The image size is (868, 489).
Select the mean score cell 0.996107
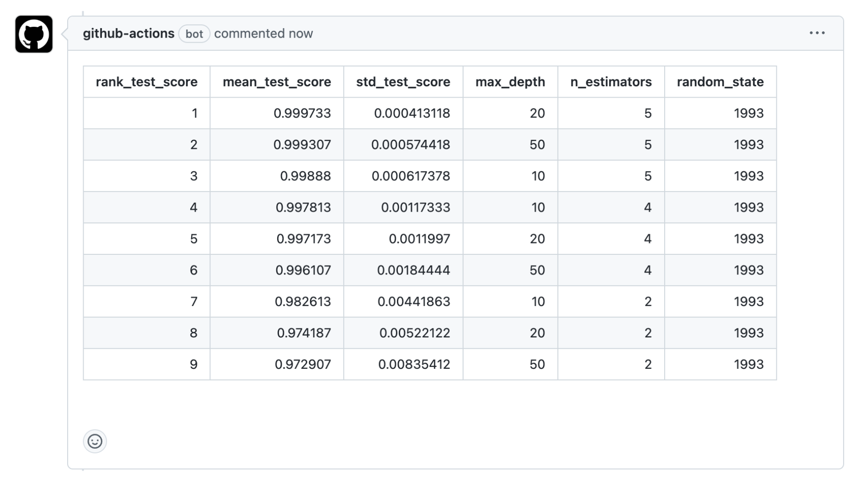[x=277, y=270]
